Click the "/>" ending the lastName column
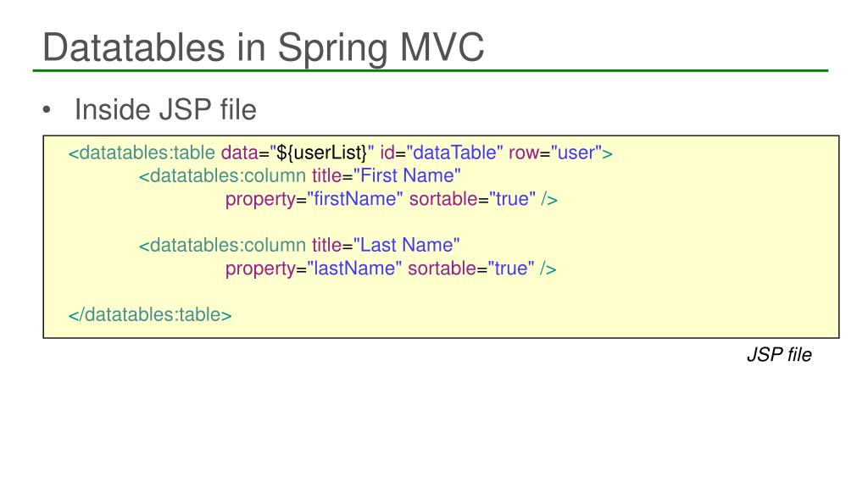Screen dimensions: 868x488 [548, 269]
